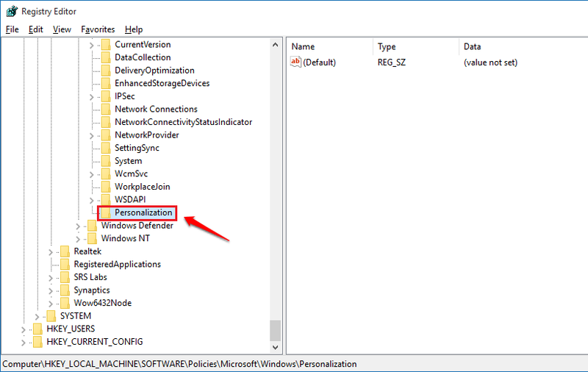Click the HKEY_USERS folder icon

click(37, 329)
